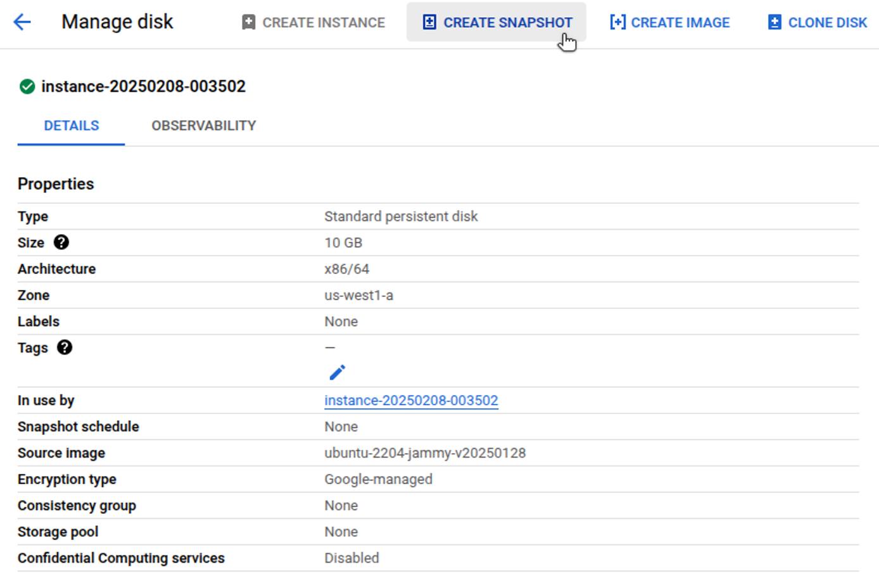Click the Zone property label
The image size is (879, 588).
[x=34, y=296]
